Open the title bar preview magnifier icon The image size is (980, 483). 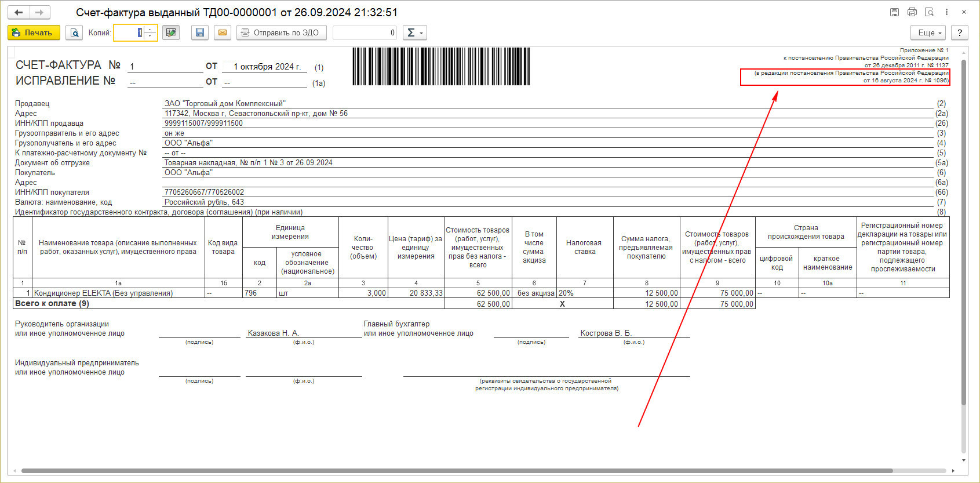[929, 12]
